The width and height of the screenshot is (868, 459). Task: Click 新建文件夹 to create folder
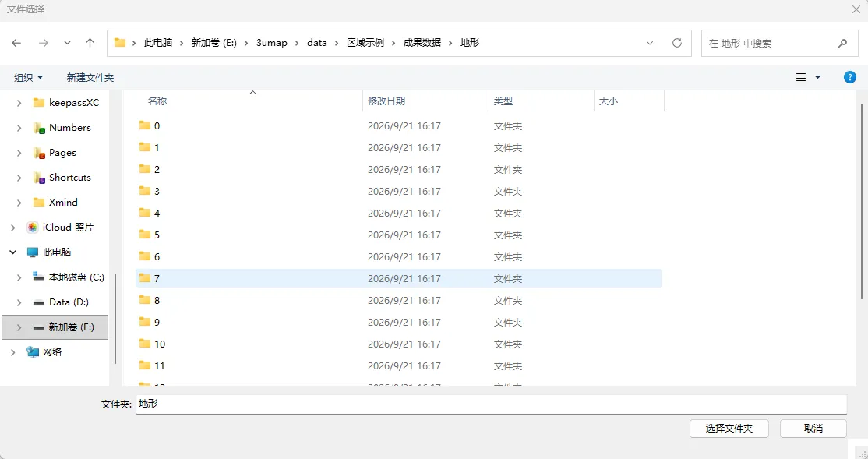point(90,77)
